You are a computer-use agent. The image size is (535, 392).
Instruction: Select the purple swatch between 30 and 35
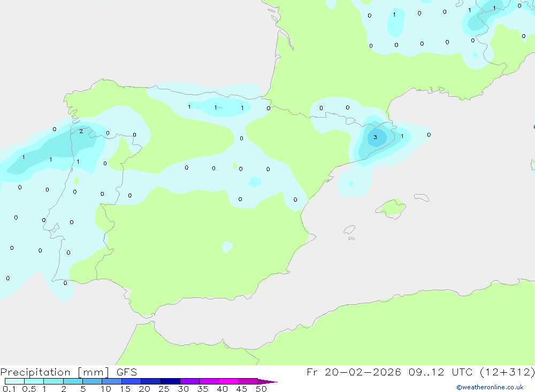[x=190, y=381]
